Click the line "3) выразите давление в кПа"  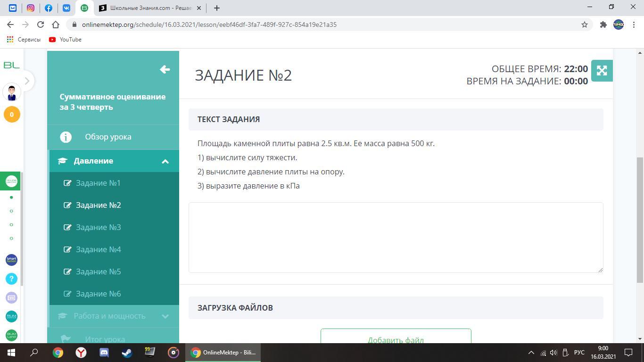(249, 186)
